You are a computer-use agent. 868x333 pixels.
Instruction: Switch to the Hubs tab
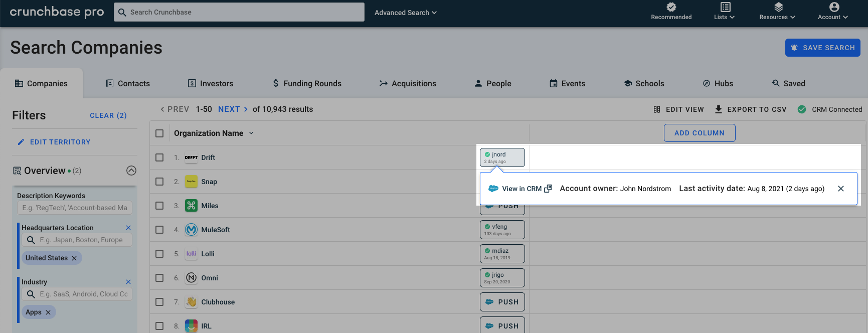[x=718, y=83]
